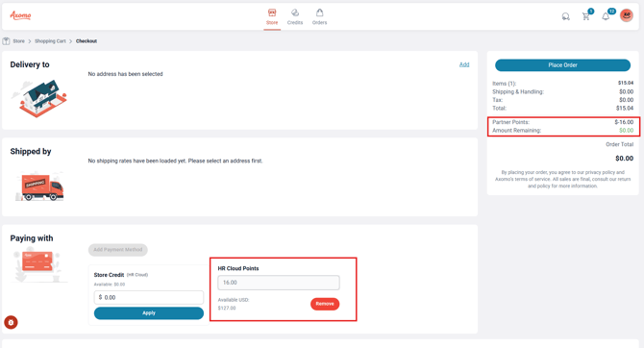Open the user profile avatar

point(627,15)
